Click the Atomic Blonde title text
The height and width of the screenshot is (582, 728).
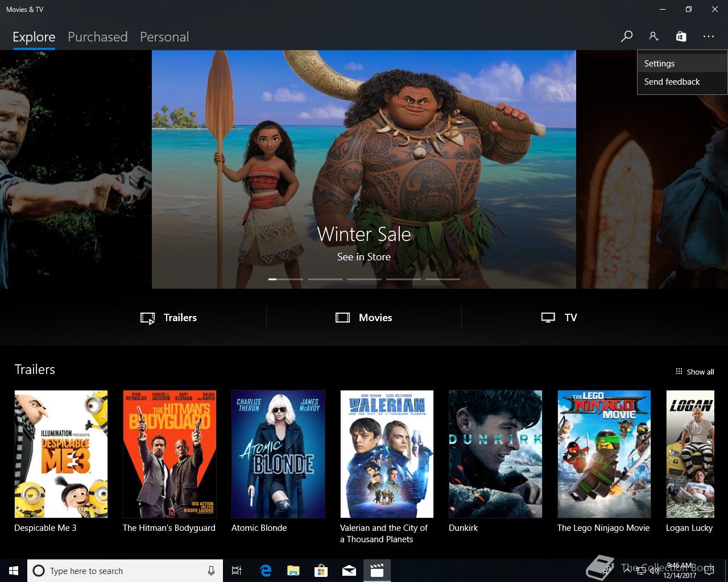pyautogui.click(x=259, y=528)
